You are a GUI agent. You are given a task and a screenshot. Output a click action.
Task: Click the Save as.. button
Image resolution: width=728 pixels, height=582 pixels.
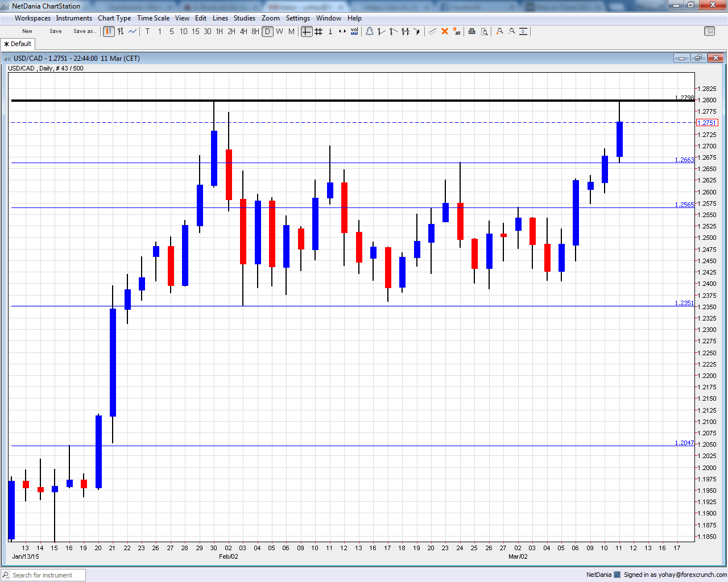(x=85, y=31)
